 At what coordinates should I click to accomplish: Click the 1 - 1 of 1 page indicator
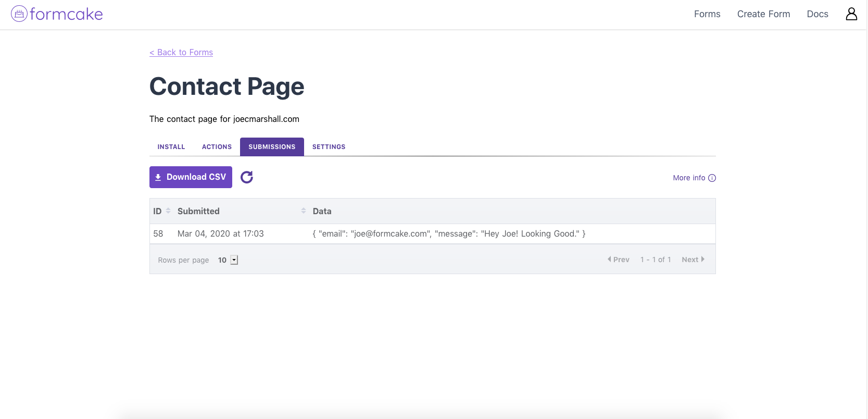(656, 260)
